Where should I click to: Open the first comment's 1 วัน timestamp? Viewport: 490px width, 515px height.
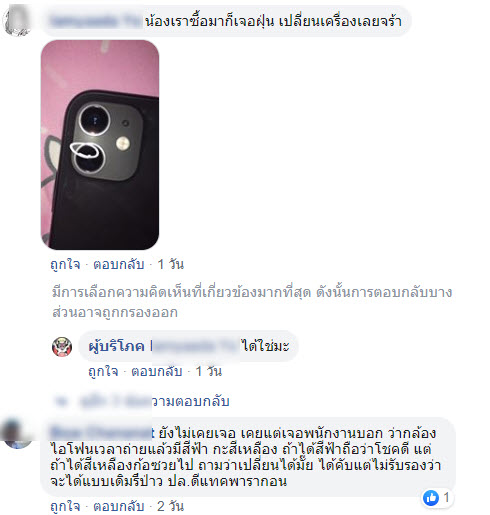170,264
